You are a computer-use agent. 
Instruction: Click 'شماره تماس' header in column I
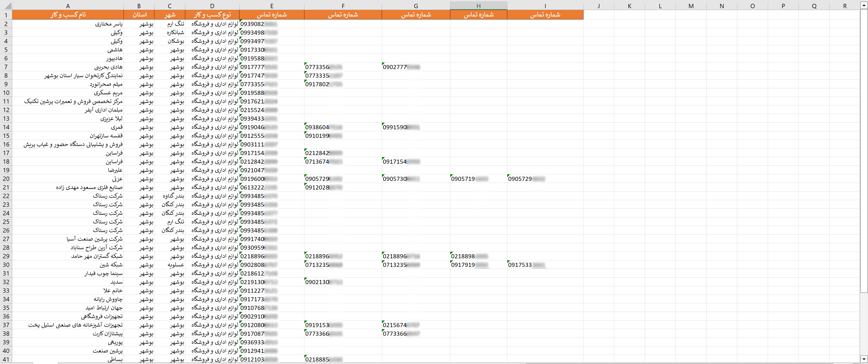[545, 15]
